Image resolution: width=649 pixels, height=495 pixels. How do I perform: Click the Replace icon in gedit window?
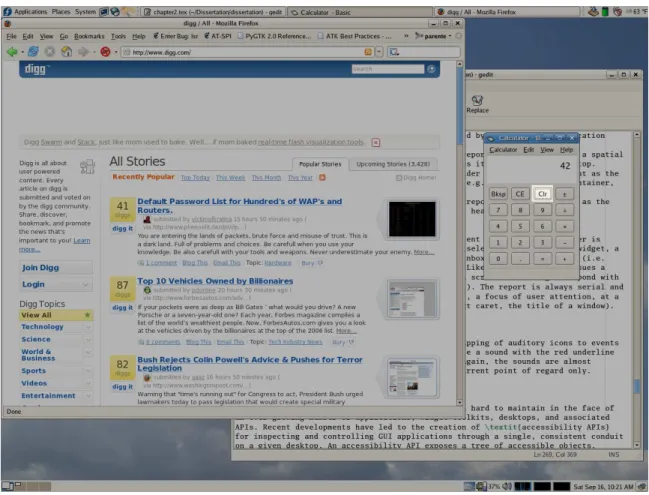(x=477, y=104)
